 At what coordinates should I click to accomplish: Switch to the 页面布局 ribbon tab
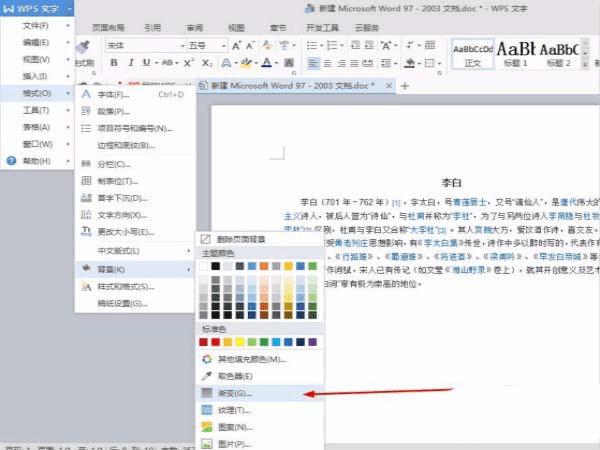pos(108,28)
